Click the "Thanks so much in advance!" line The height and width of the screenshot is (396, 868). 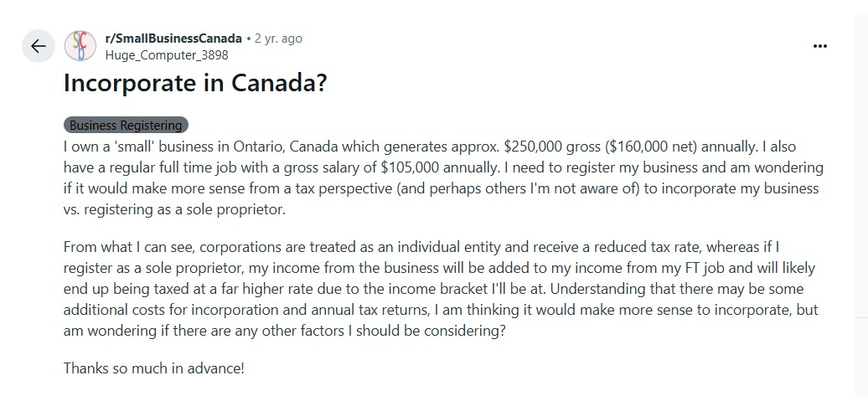[153, 368]
